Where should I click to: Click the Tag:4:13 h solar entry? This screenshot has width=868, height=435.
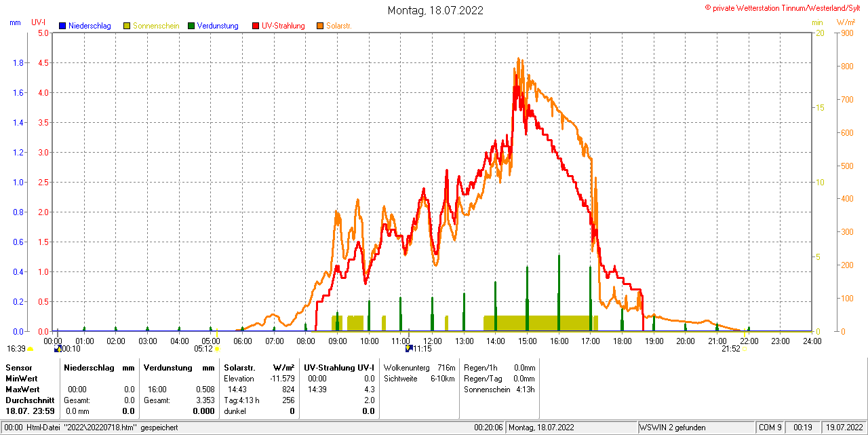(241, 400)
